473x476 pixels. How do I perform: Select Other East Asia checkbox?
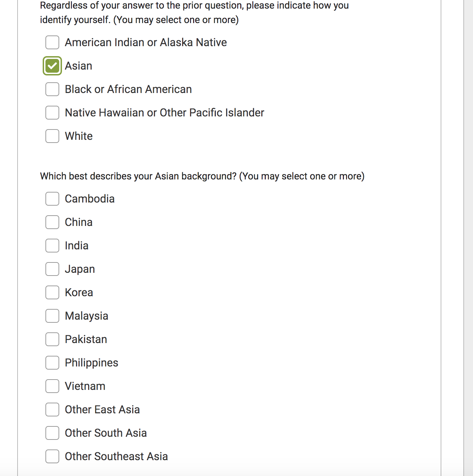[52, 410]
